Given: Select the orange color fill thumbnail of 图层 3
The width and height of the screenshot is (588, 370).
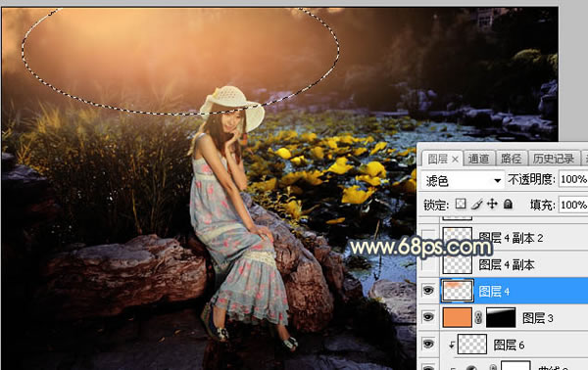Looking at the screenshot, I should click(x=457, y=317).
